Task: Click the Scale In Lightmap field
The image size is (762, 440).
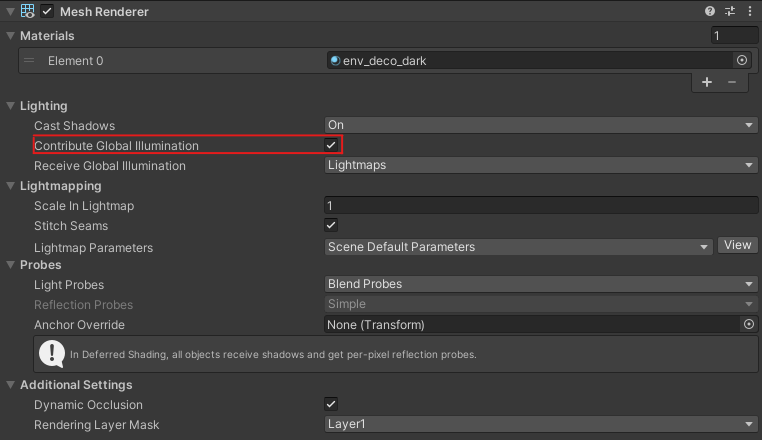Action: (x=541, y=205)
